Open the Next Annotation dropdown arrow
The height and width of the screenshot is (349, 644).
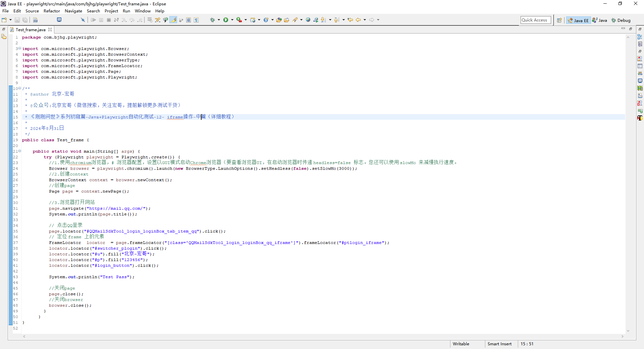(330, 20)
